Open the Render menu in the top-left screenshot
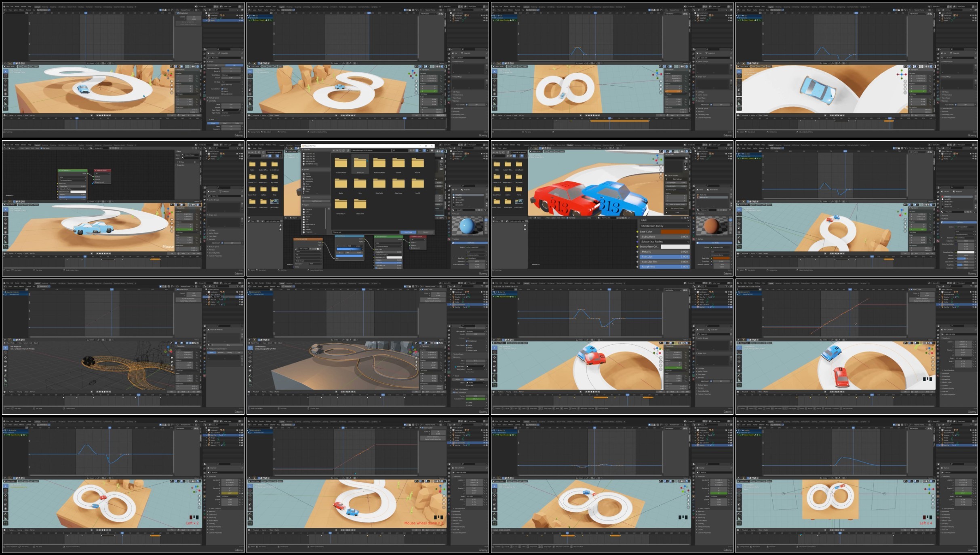The height and width of the screenshot is (555, 980). tap(17, 7)
